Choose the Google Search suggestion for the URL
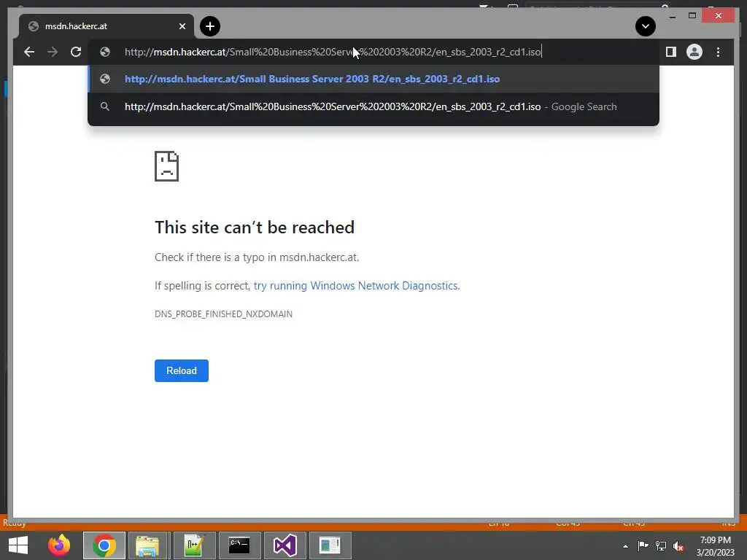The height and width of the screenshot is (560, 747). [373, 106]
